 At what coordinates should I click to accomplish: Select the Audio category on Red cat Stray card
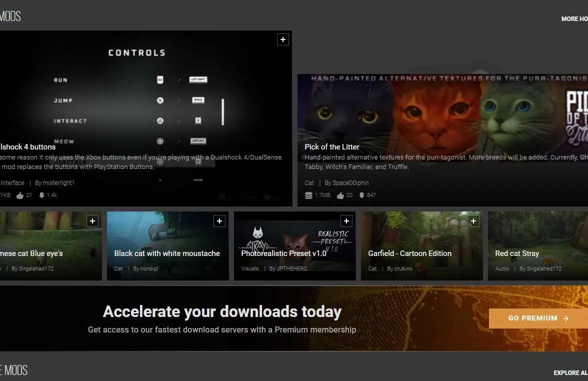[x=502, y=268]
